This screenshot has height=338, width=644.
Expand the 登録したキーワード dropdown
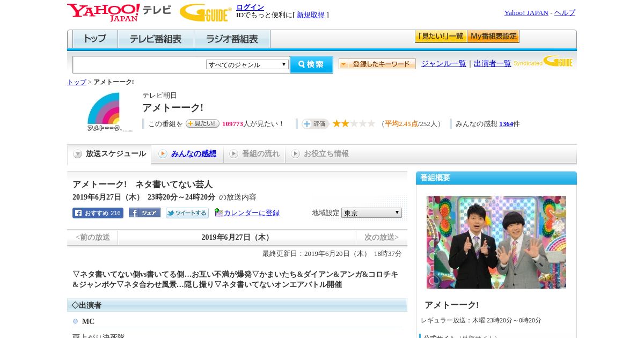[377, 64]
